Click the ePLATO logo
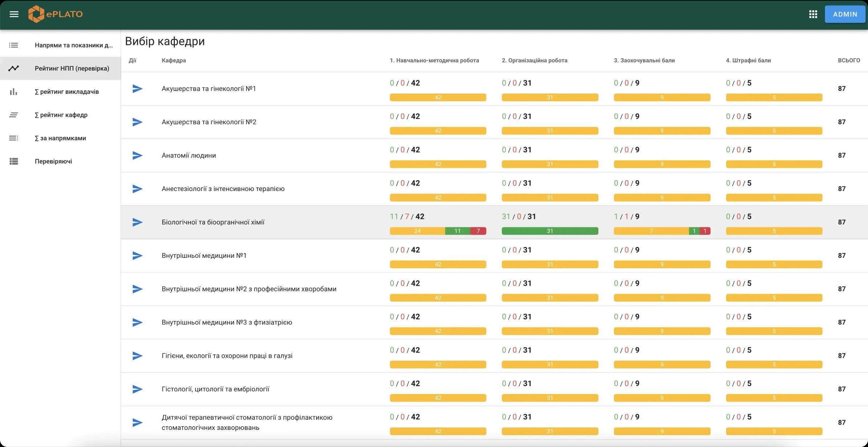Image resolution: width=868 pixels, height=447 pixels. point(56,14)
